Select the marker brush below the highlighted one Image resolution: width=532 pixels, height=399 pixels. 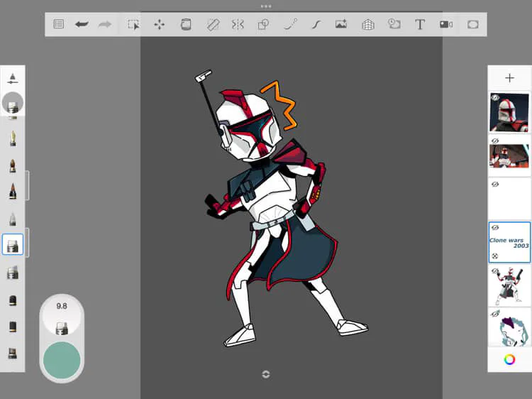click(13, 273)
